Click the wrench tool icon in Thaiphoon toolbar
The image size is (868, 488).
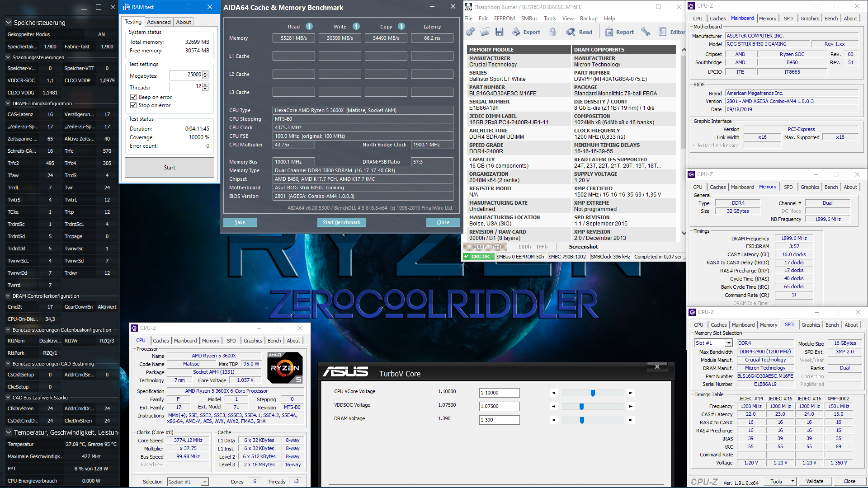point(646,32)
